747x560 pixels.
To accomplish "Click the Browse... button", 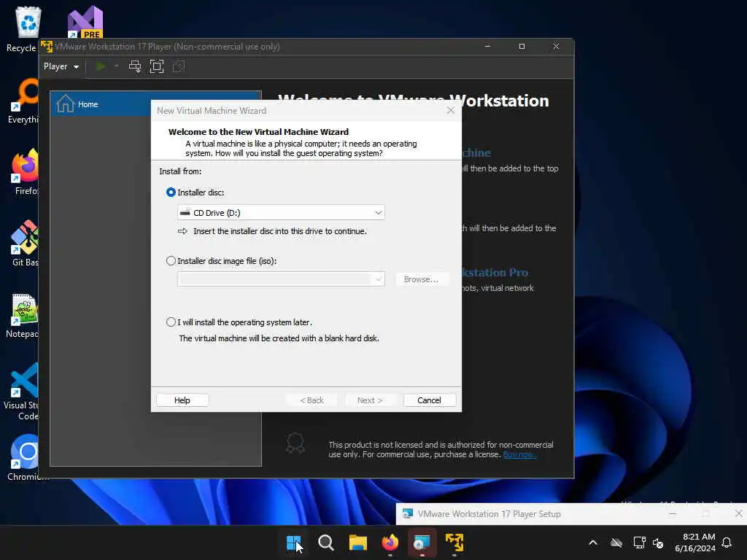I will [x=421, y=279].
